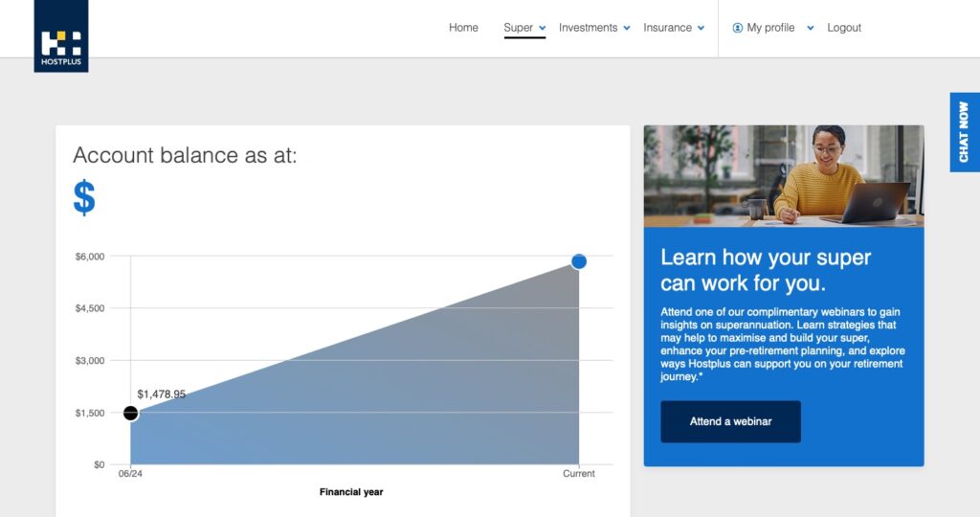
Task: Click the 06/24 axis label
Action: [x=130, y=474]
